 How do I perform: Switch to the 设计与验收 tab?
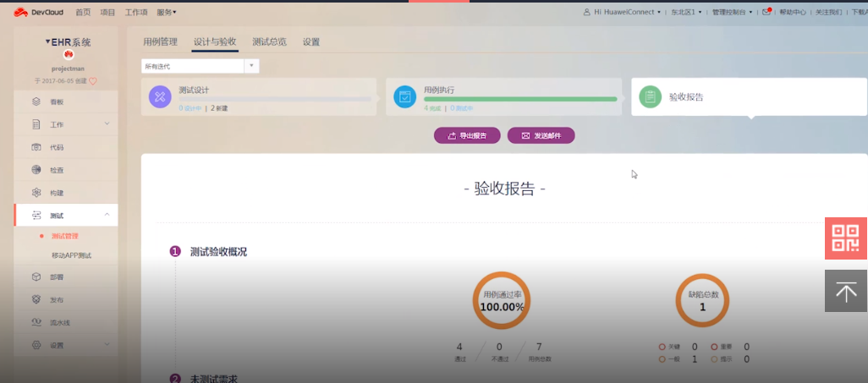(x=216, y=41)
